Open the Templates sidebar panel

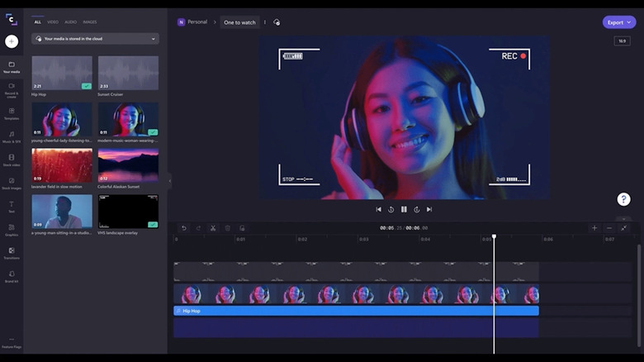coord(12,112)
